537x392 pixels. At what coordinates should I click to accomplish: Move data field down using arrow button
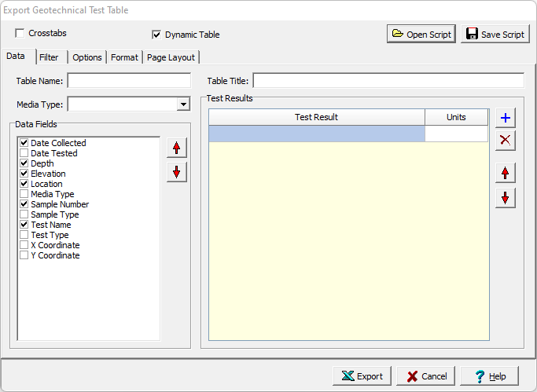[176, 171]
